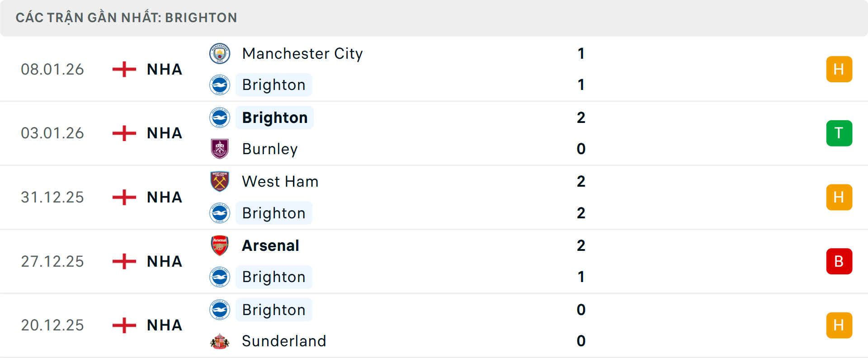Click England flag beside the 03.01.26 match
This screenshot has height=358, width=868.
click(x=124, y=133)
